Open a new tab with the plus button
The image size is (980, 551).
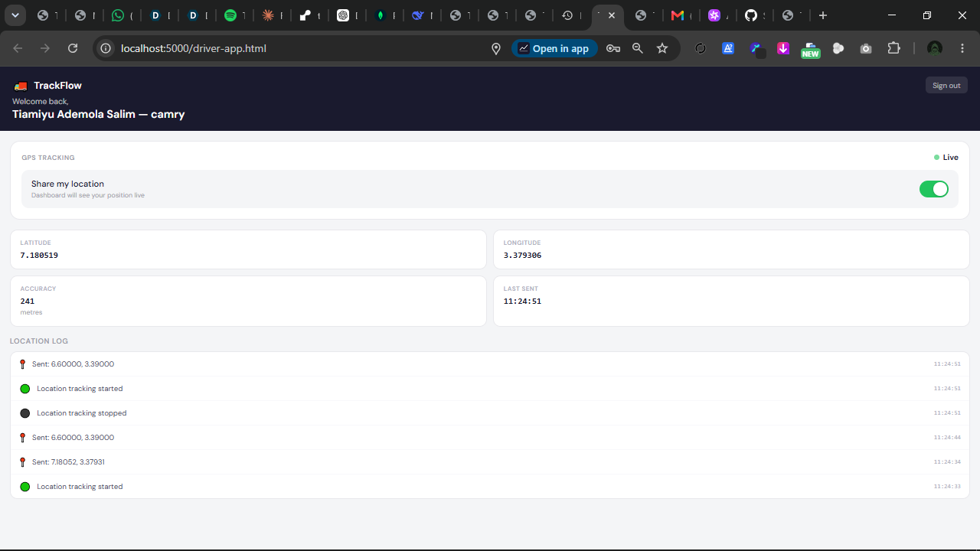pos(823,15)
